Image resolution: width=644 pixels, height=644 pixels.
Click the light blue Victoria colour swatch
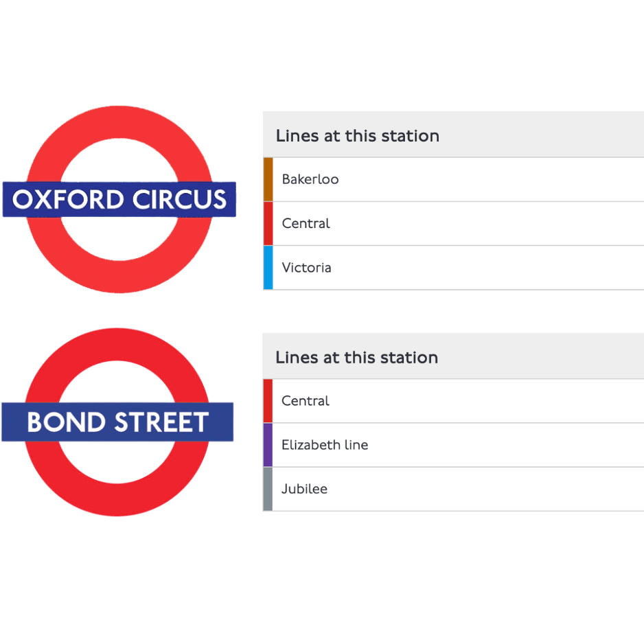(x=268, y=267)
